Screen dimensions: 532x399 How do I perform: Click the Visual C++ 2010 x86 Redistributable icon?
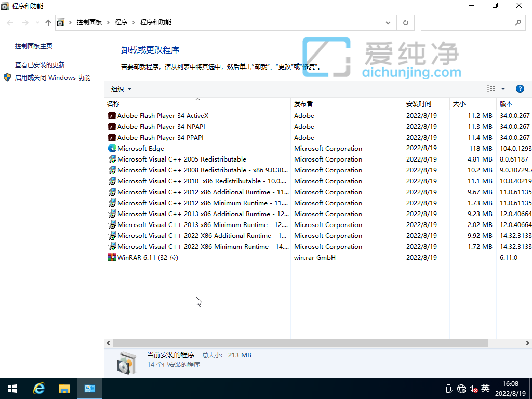[112, 181]
